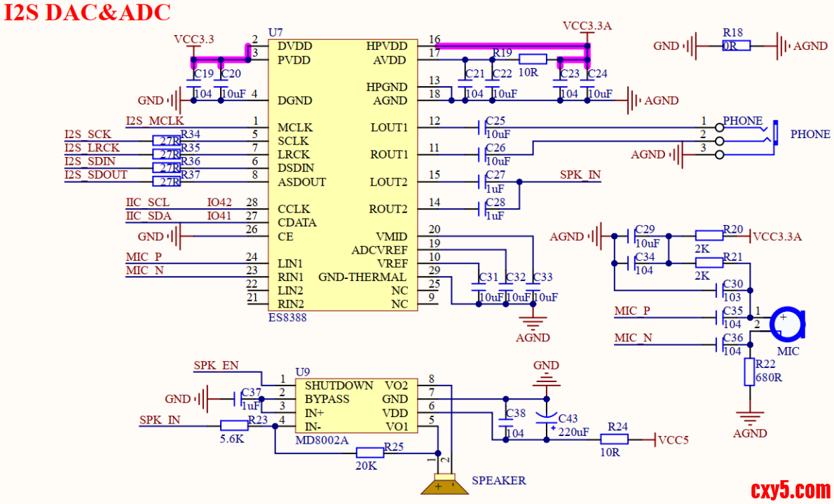Select the C43 220uF polarized capacitor
The image size is (834, 504).
[547, 418]
